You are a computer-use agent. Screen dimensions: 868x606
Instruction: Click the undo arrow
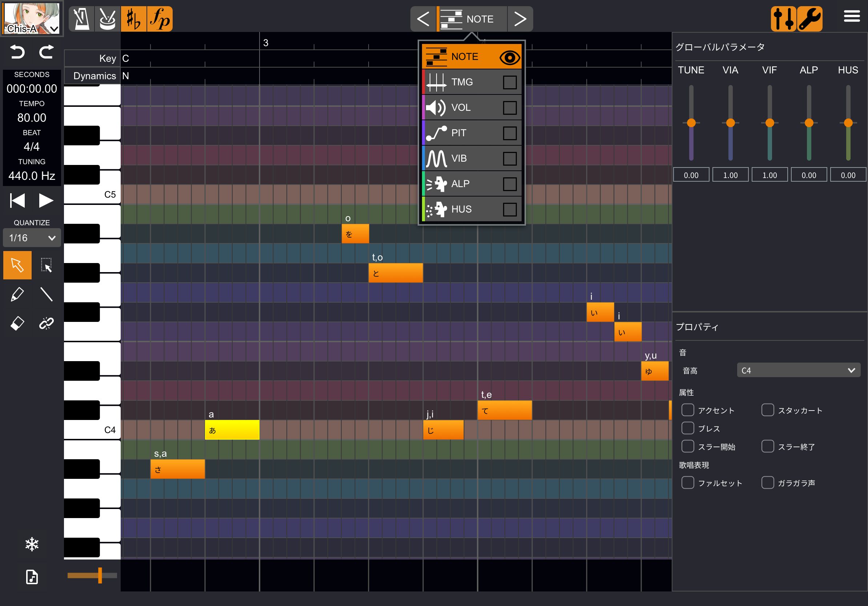coord(17,52)
